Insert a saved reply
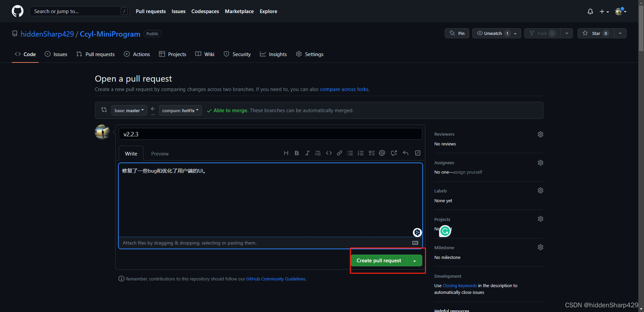Viewport: 644px width, 312px height. [406, 153]
